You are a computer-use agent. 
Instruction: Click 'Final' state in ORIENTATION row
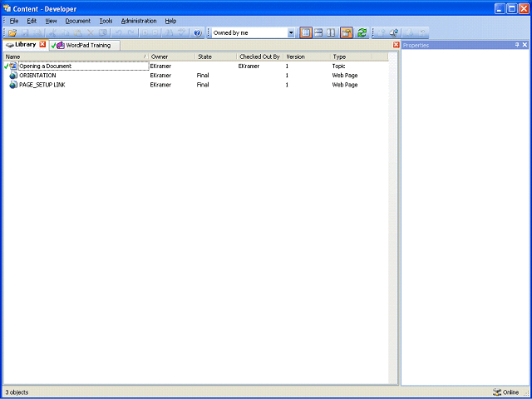point(203,76)
